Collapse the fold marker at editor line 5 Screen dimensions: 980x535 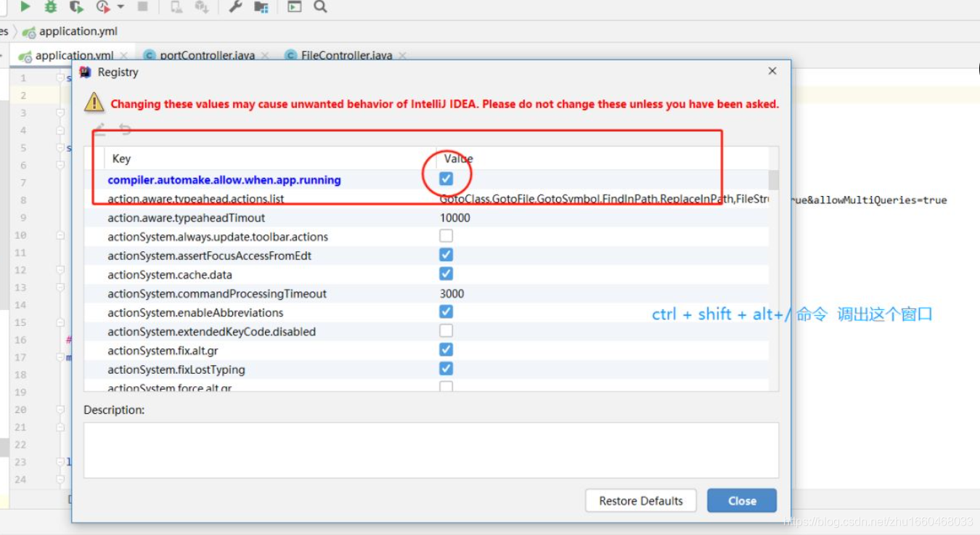point(60,147)
